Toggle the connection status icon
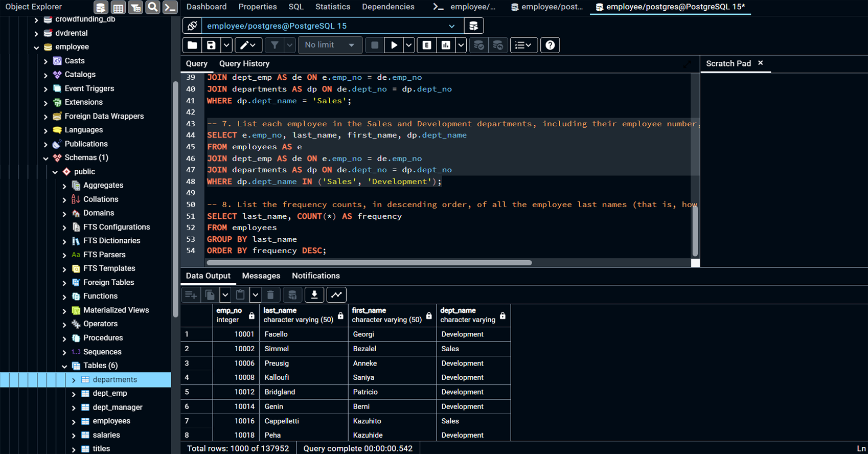868x454 pixels. (192, 26)
